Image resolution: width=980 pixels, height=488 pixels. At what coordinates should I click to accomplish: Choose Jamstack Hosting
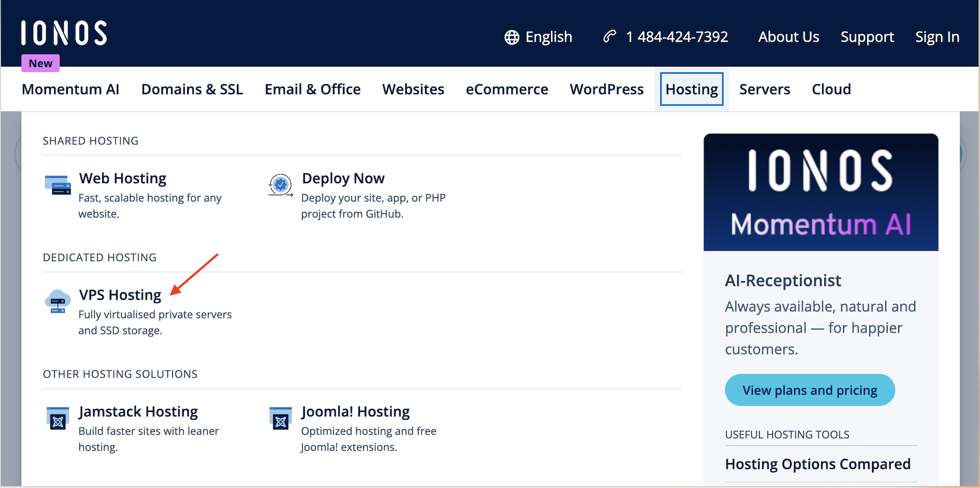coord(138,412)
